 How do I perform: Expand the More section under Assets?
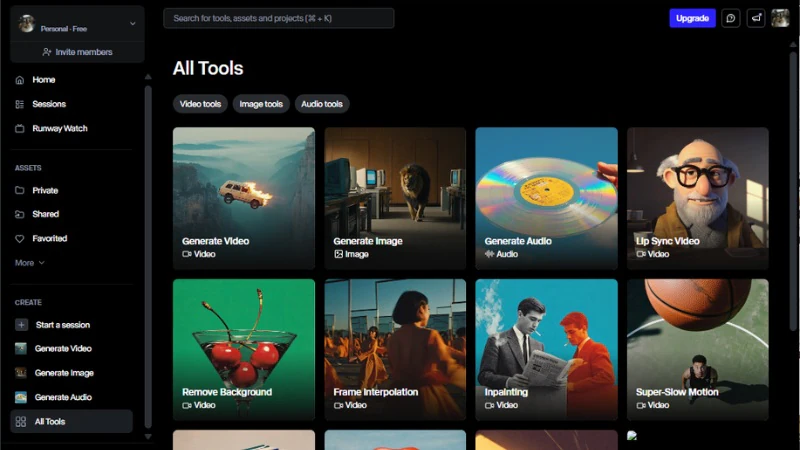(x=29, y=263)
